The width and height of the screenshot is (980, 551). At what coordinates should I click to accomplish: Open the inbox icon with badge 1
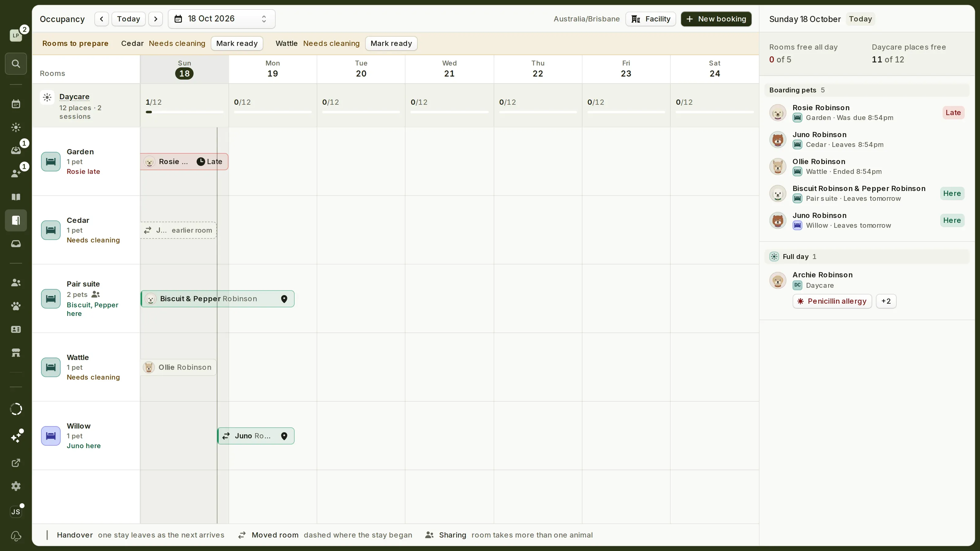[16, 150]
